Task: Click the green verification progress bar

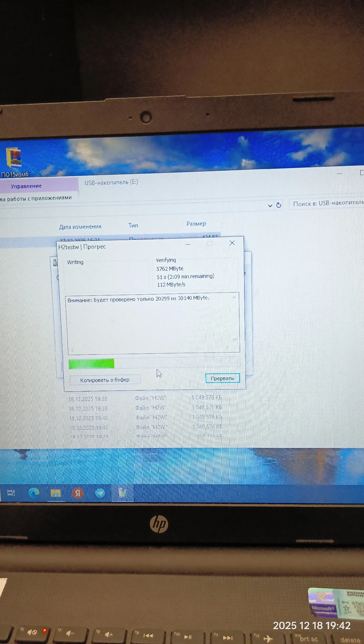Action: coord(91,364)
